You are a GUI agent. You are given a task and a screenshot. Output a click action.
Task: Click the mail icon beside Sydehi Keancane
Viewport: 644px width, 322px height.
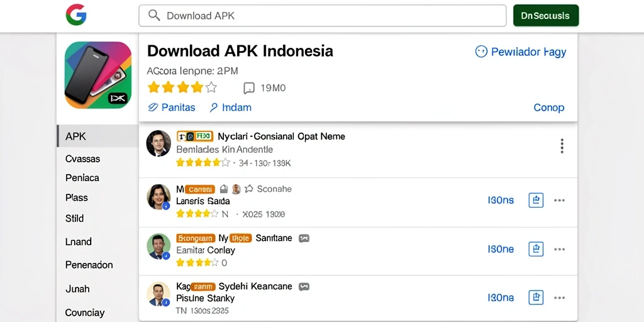pos(304,287)
